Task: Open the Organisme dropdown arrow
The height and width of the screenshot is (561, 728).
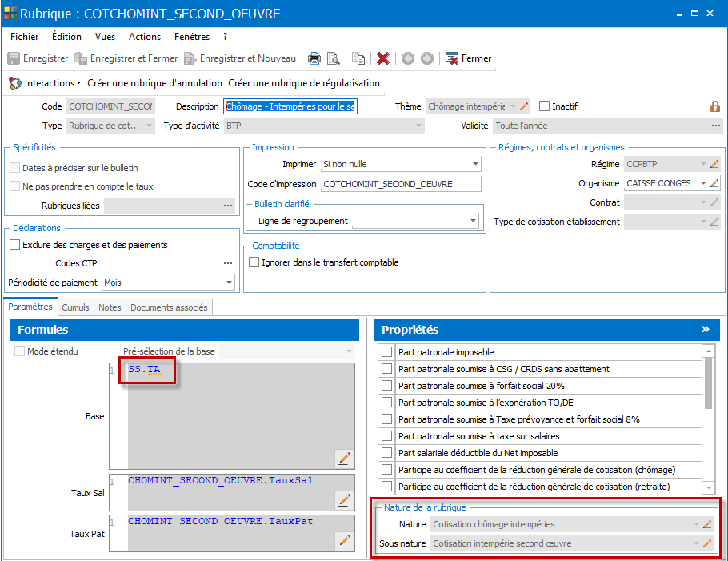Action: 703,183
